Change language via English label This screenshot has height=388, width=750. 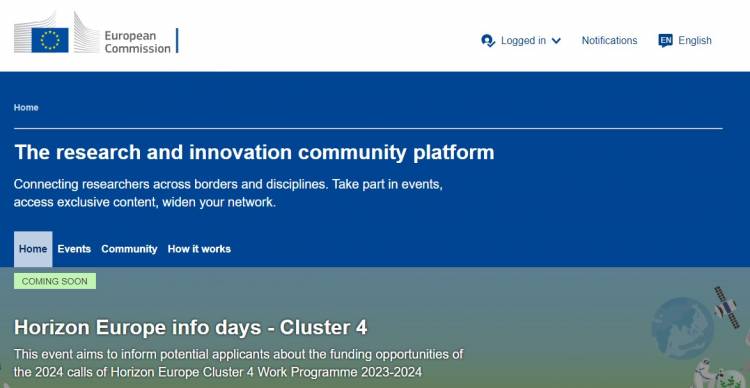(x=695, y=41)
